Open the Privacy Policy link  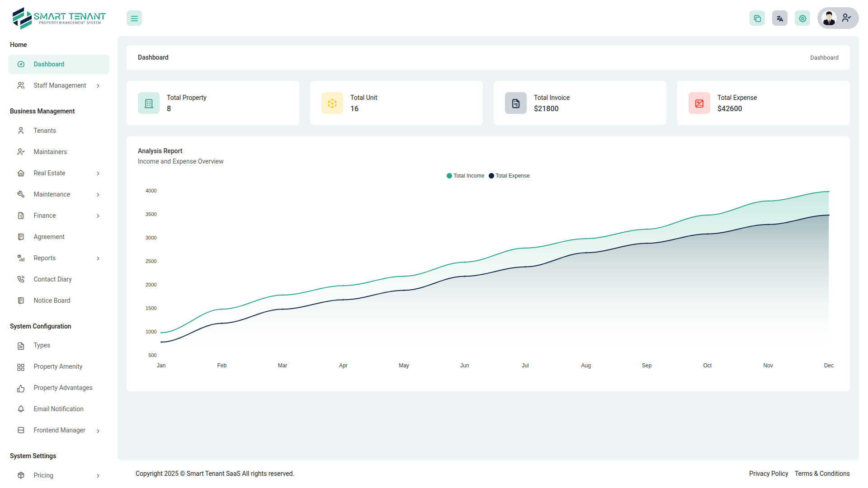point(768,474)
